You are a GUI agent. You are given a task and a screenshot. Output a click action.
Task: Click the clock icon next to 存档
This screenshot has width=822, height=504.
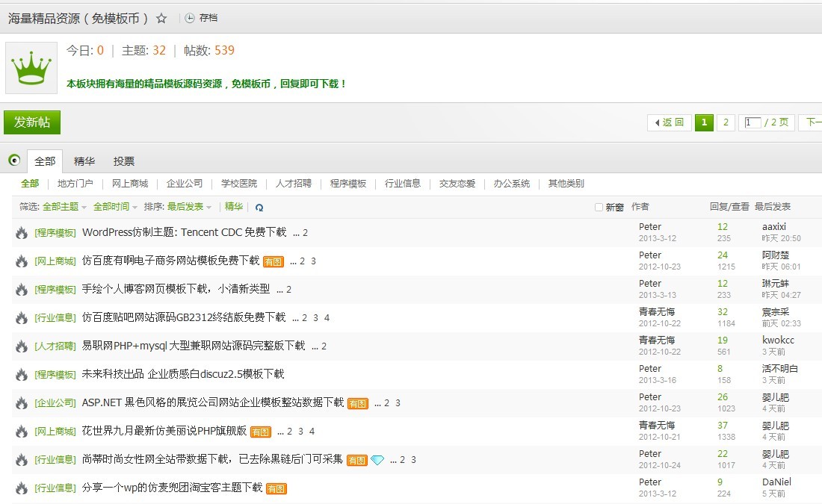[190, 19]
